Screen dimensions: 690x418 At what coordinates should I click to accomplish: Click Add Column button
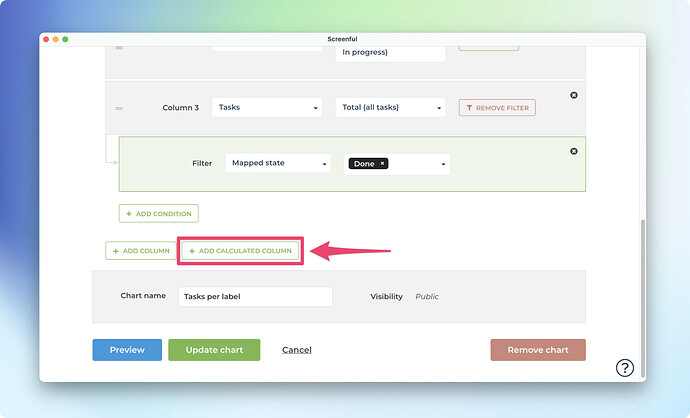tap(141, 251)
